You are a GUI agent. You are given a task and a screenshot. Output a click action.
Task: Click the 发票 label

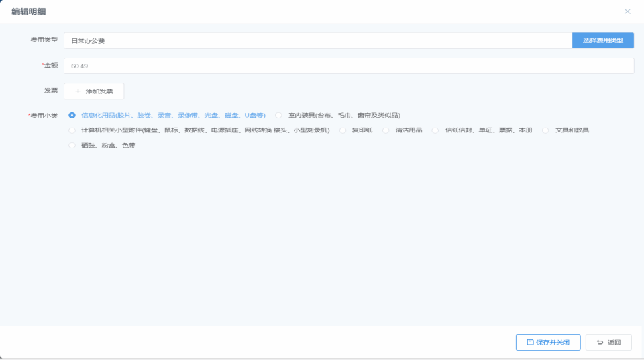(x=51, y=91)
